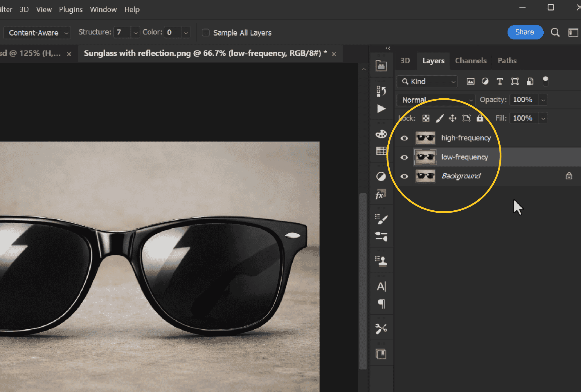Open the Paragraph panel icon
The image size is (581, 392).
pos(382,304)
